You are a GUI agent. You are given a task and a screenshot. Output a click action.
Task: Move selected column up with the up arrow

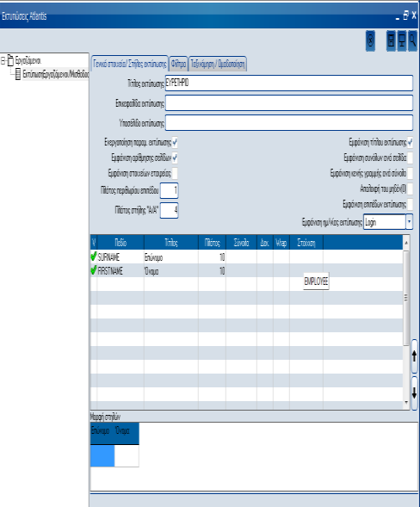414,356
